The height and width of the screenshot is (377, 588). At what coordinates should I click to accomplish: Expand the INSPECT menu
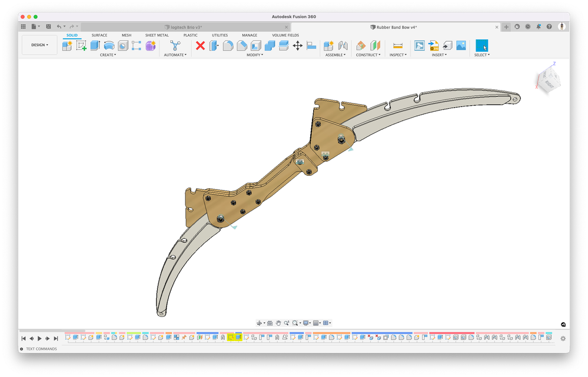[398, 55]
